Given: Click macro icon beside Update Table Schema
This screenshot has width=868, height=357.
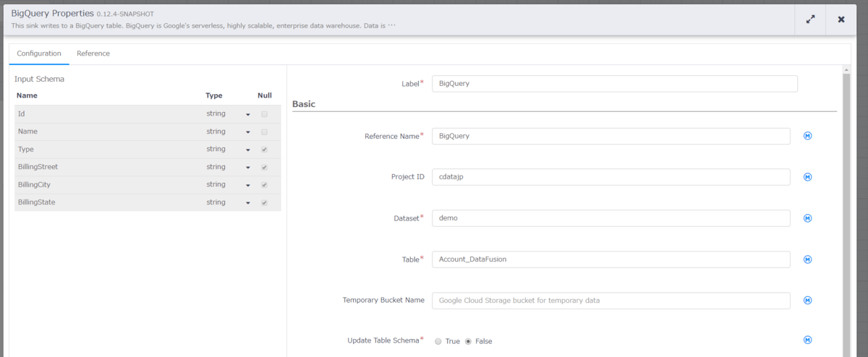Looking at the screenshot, I should tap(808, 340).
